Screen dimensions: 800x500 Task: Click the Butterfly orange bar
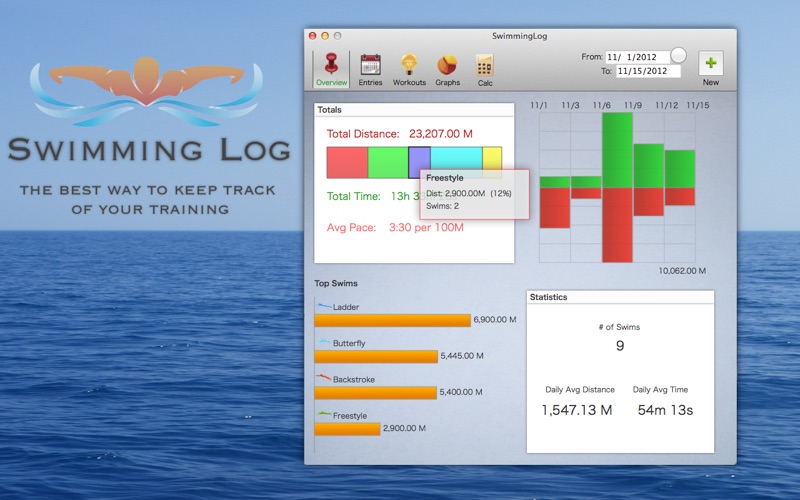(376, 357)
